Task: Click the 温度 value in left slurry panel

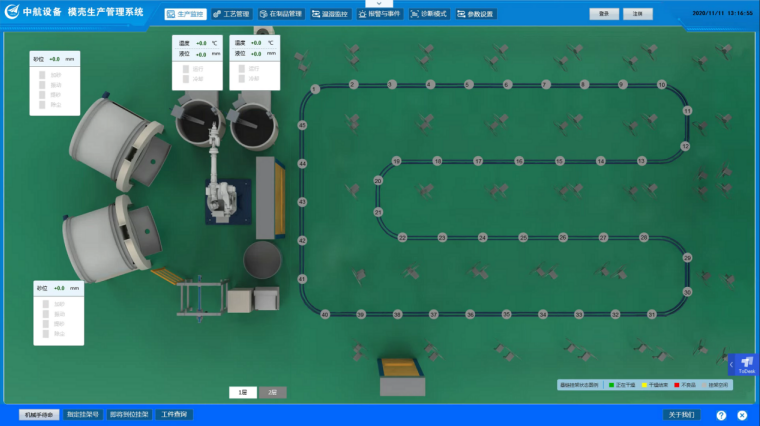Action: click(201, 43)
